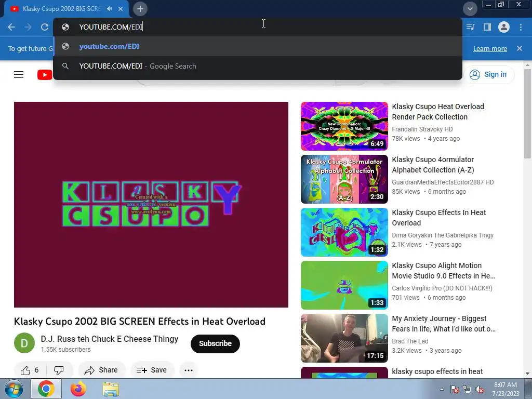
Task: Click the Klasky Csupo Heat Overload Render Pack title
Action: click(438, 112)
